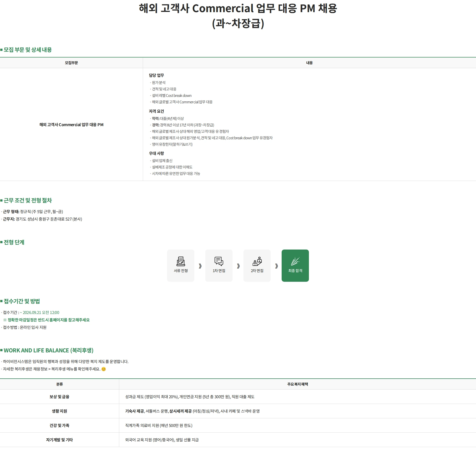This screenshot has width=476, height=452.
Task: Click the deadline 2026.09.21 오전 12:00
Action: click(x=40, y=312)
